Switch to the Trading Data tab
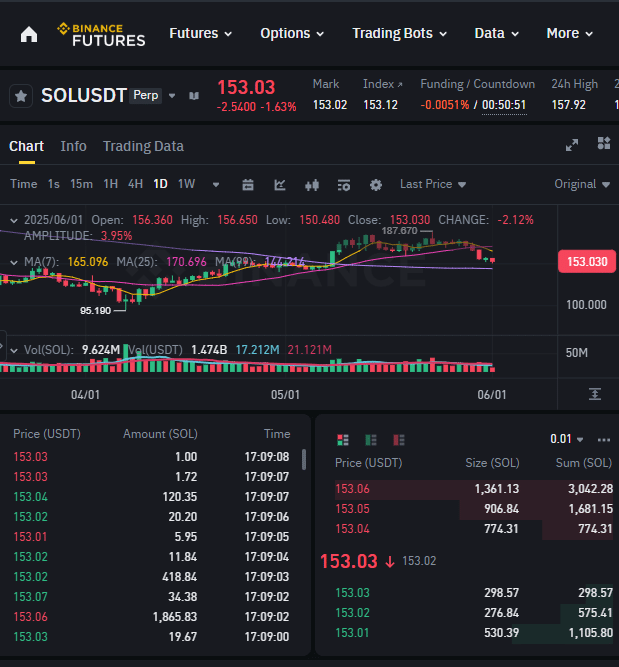 [x=143, y=146]
